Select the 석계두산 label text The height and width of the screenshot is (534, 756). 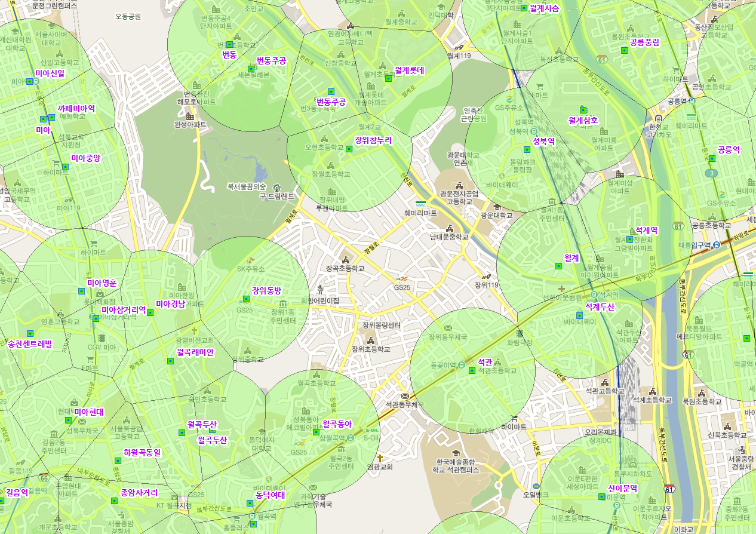[x=600, y=307]
